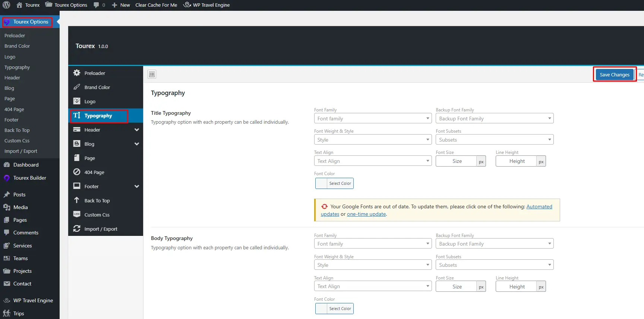
Task: Click the one-time update link
Action: [x=366, y=214]
